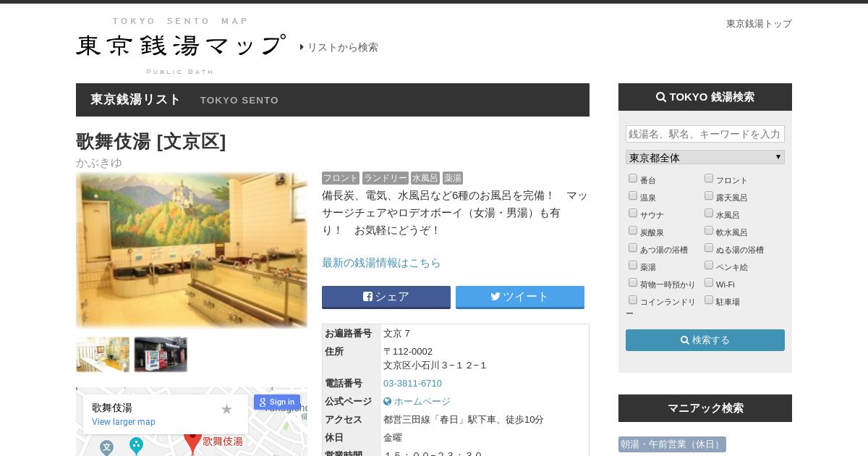Check the 炭酸泉 checkbox
Image resolution: width=868 pixels, height=456 pixels.
633,230
